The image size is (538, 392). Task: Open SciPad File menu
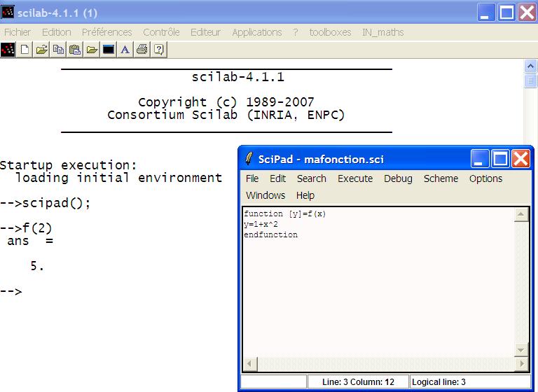pos(252,178)
